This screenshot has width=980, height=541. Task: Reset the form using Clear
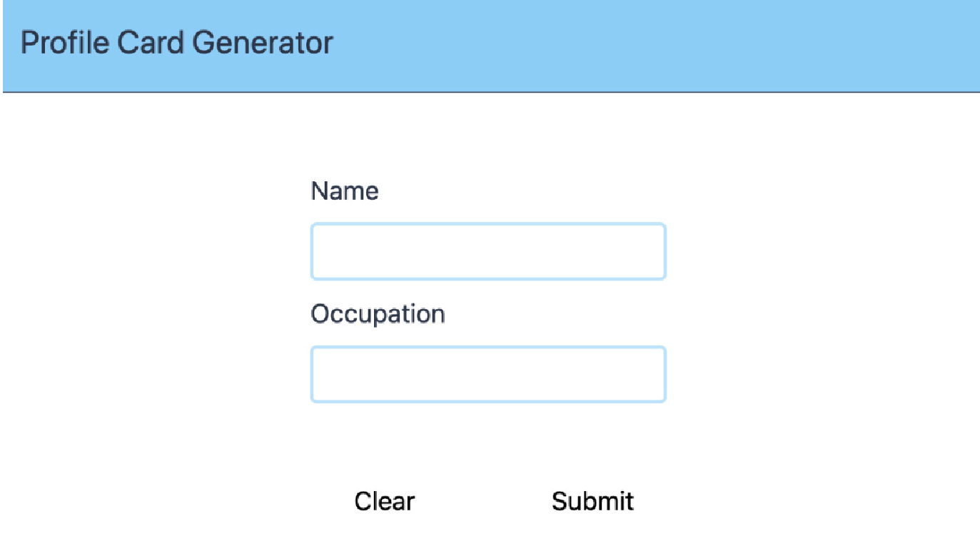[x=385, y=501]
